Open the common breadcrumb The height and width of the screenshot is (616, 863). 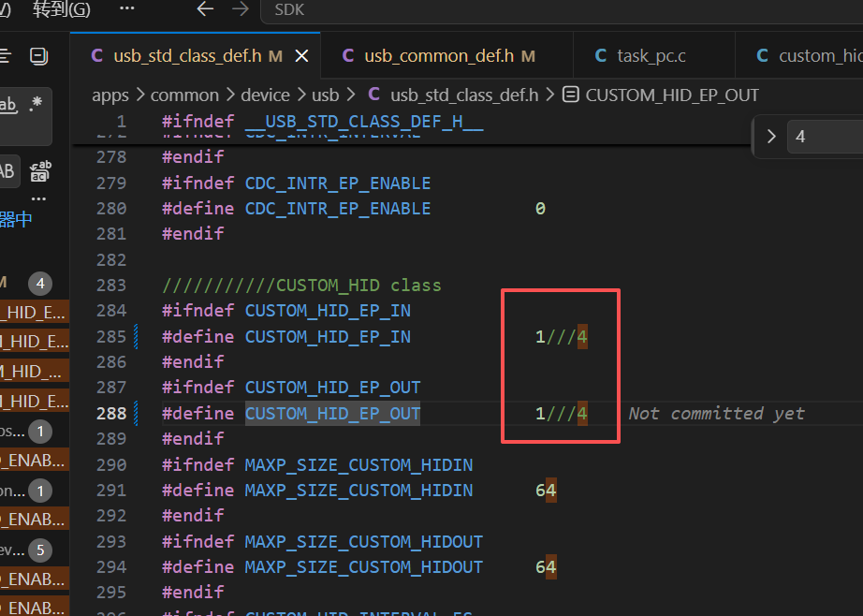(184, 95)
